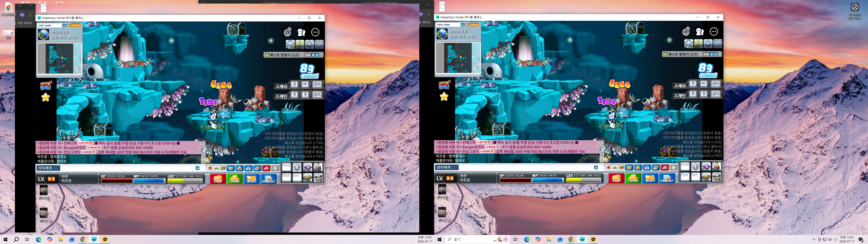Screen dimensions: 868x244
Task: Expand quest notifier with plus button in left game window
Action: (313, 55)
